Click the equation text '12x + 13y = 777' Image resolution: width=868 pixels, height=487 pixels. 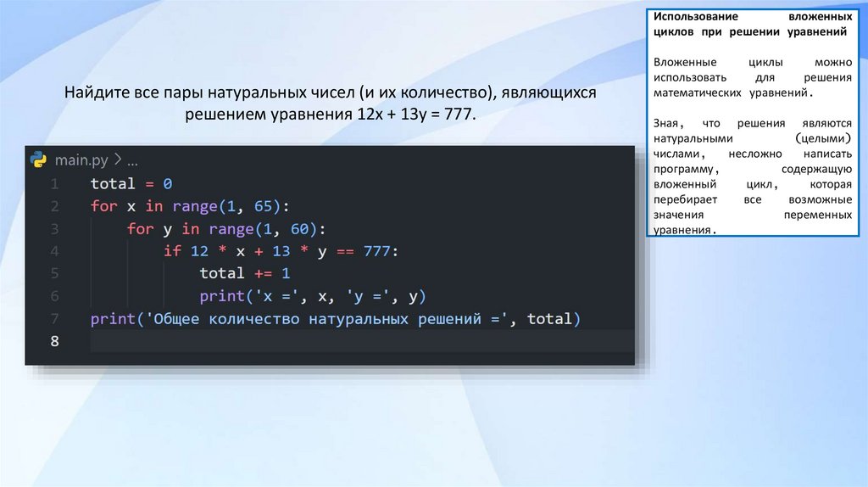[x=415, y=115]
